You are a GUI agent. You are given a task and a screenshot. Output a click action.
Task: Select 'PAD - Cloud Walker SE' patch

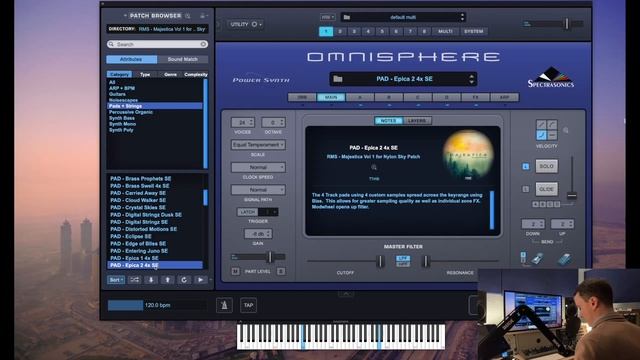(x=138, y=200)
